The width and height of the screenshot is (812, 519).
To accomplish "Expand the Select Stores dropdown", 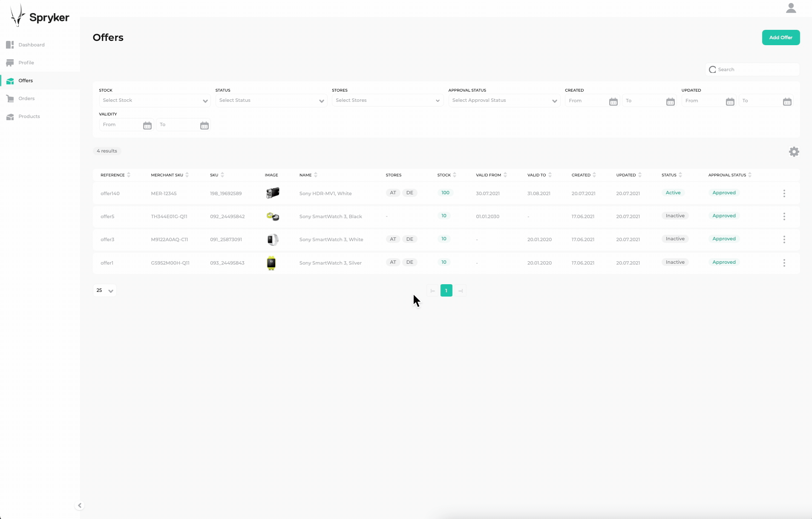I will click(x=388, y=101).
